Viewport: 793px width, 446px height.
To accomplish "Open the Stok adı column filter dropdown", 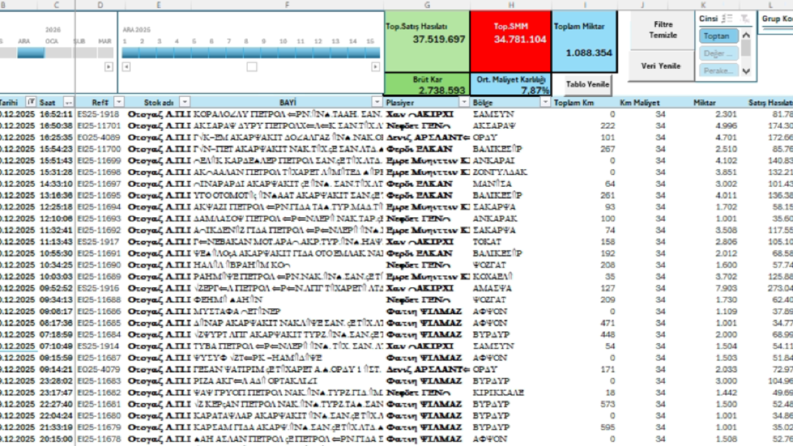I will click(x=185, y=102).
